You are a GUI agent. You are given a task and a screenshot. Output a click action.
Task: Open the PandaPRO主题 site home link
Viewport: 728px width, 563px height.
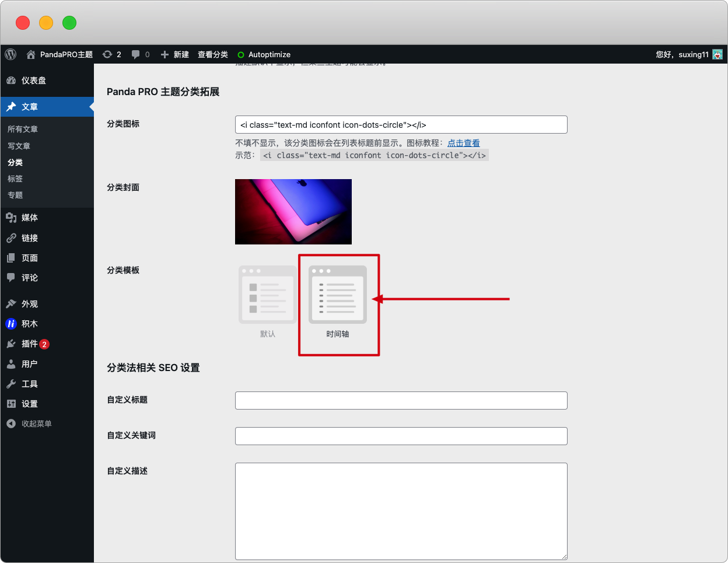pyautogui.click(x=60, y=54)
